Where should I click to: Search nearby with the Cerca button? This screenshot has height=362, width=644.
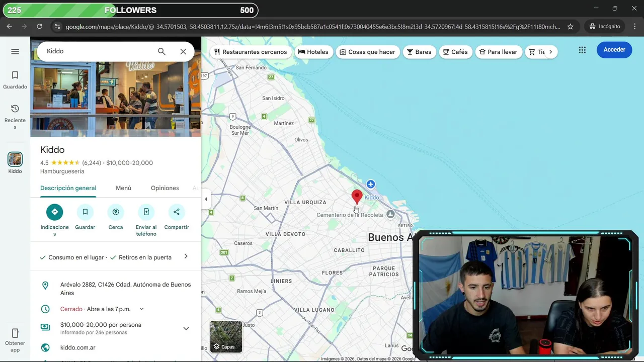[x=116, y=212]
